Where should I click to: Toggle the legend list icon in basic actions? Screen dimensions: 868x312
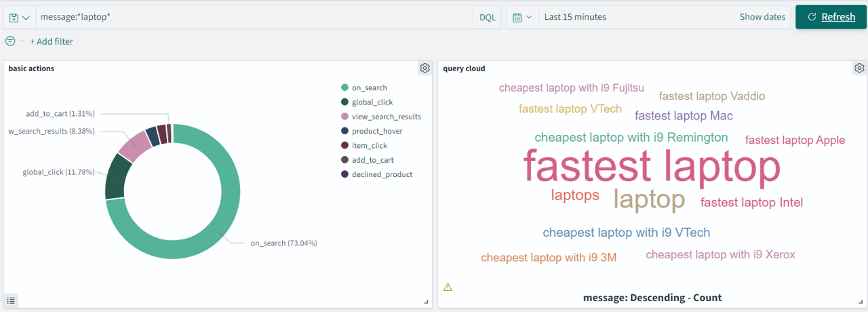[x=12, y=300]
